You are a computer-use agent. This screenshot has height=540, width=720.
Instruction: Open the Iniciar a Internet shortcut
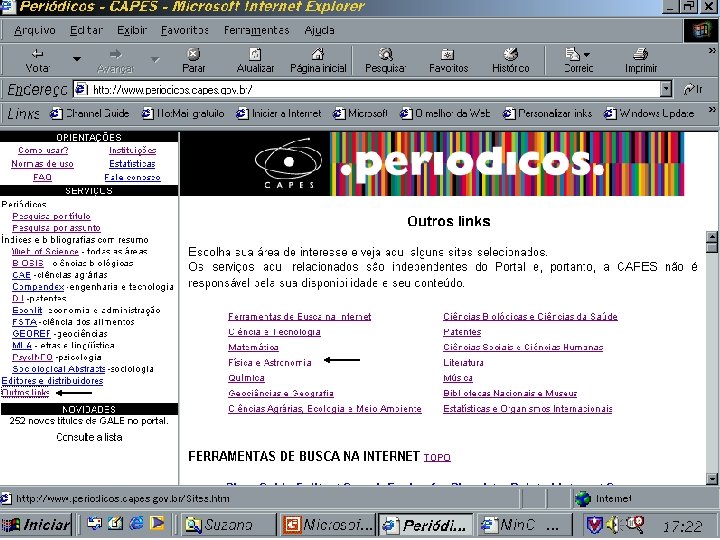pyautogui.click(x=279, y=113)
